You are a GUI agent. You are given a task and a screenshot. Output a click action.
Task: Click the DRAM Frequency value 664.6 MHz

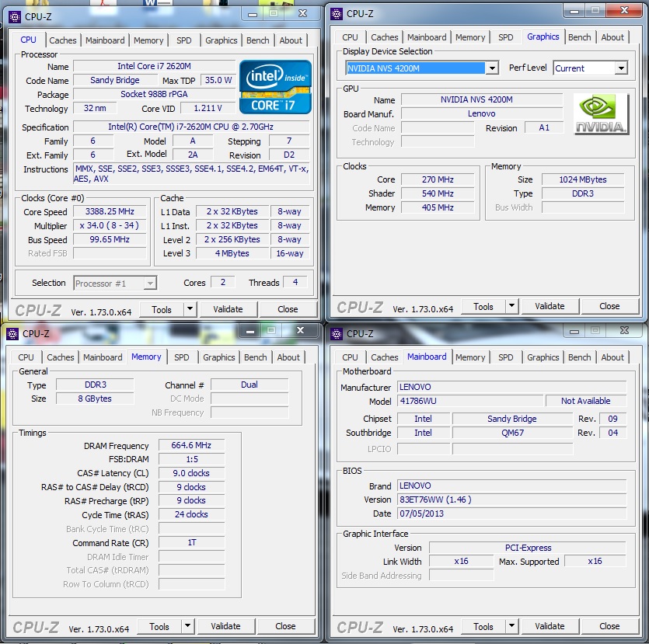point(191,445)
